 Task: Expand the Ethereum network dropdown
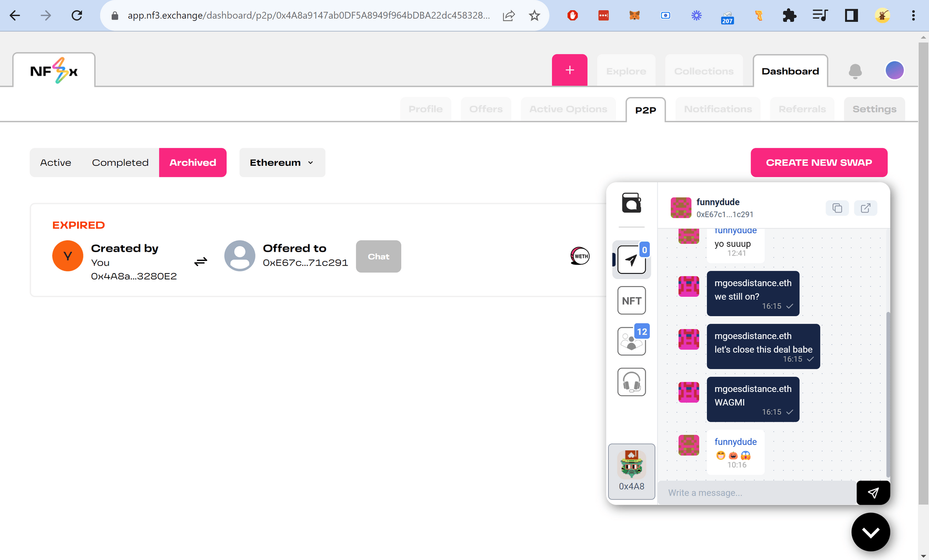pos(282,163)
